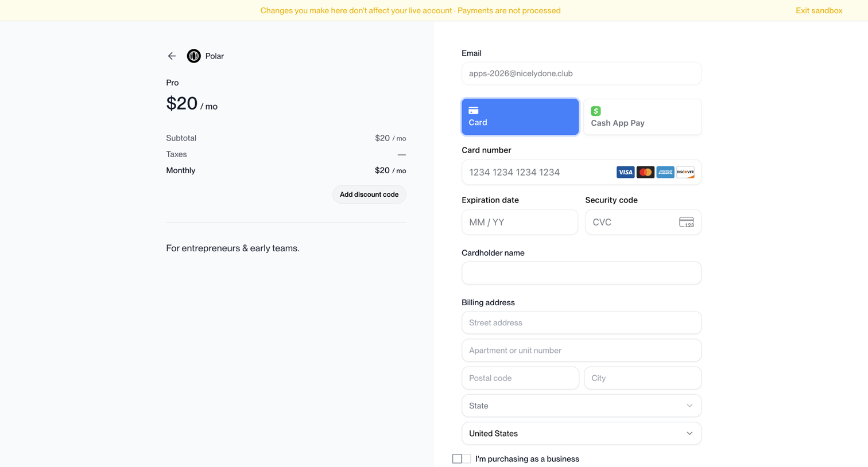Image resolution: width=868 pixels, height=467 pixels.
Task: Click the Polar logo icon
Action: click(x=194, y=56)
